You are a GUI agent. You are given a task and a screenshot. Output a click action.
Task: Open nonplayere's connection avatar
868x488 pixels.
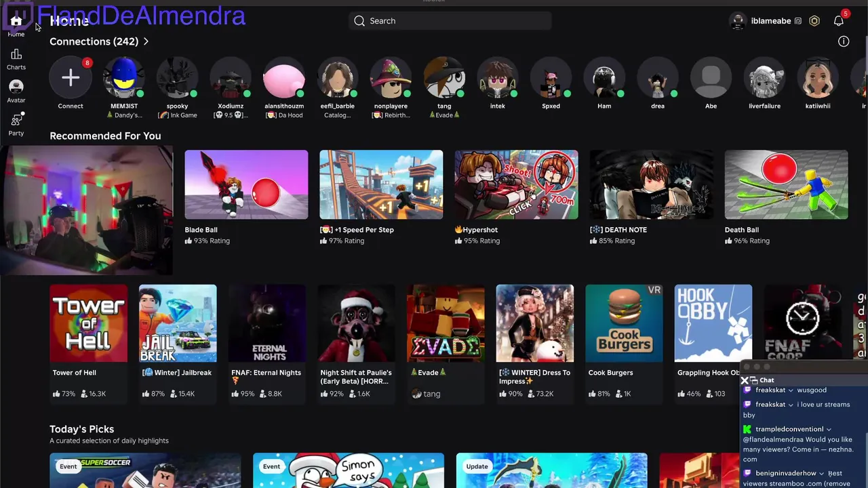click(391, 77)
